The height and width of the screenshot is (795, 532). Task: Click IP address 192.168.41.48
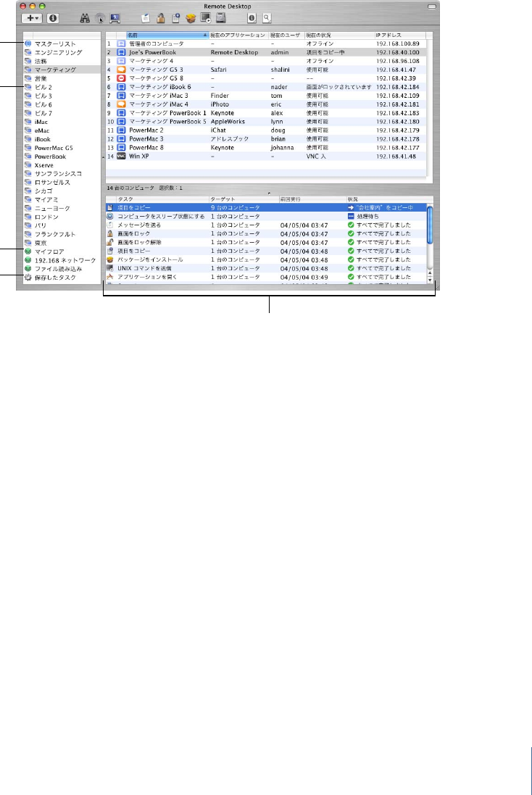pos(396,157)
